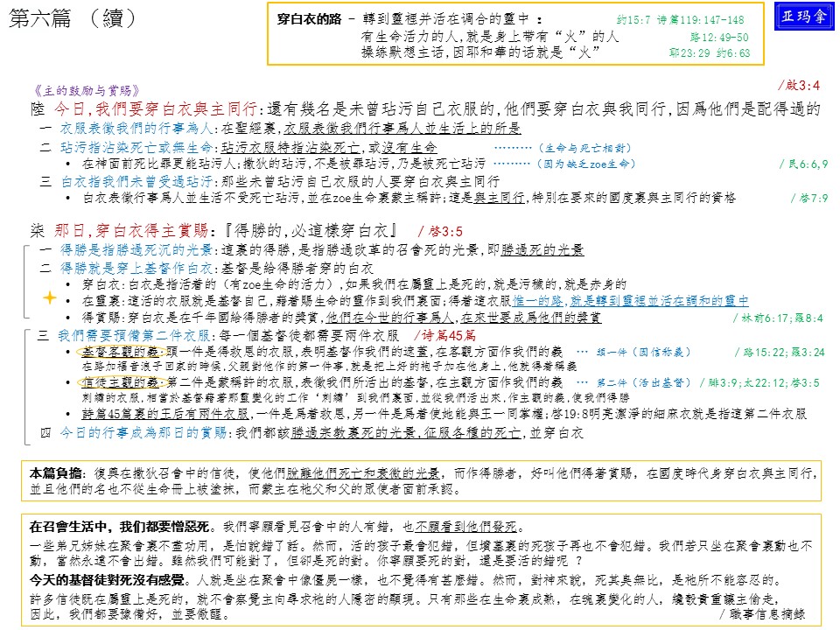Click the 民6:6,9 green reference

803,164
